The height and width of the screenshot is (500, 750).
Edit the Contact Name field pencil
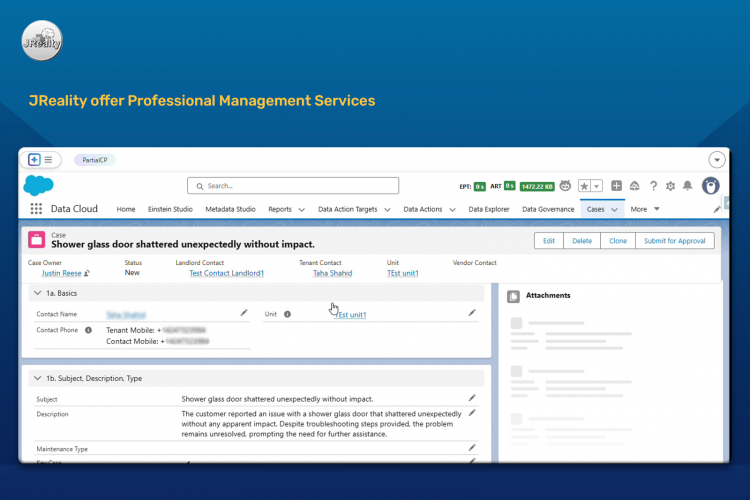point(243,313)
